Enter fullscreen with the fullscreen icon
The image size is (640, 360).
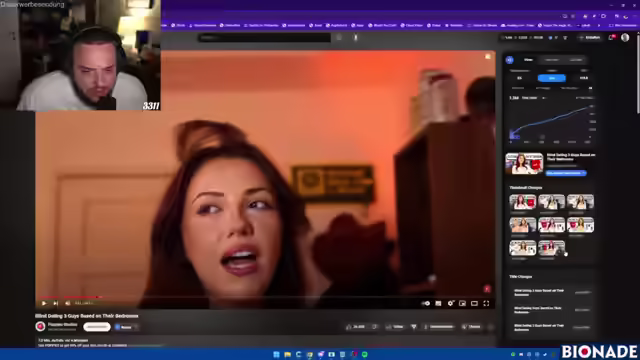[x=486, y=303]
